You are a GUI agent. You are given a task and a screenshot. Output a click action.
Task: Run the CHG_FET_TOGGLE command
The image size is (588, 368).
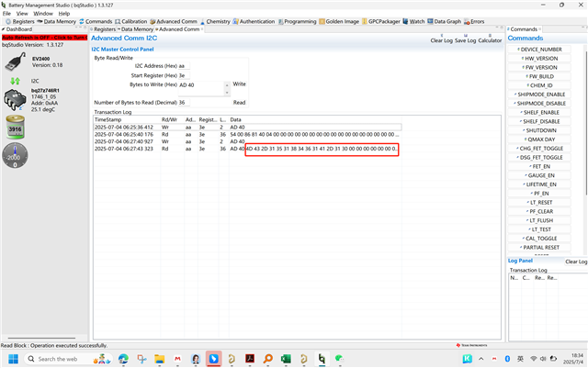pos(539,149)
